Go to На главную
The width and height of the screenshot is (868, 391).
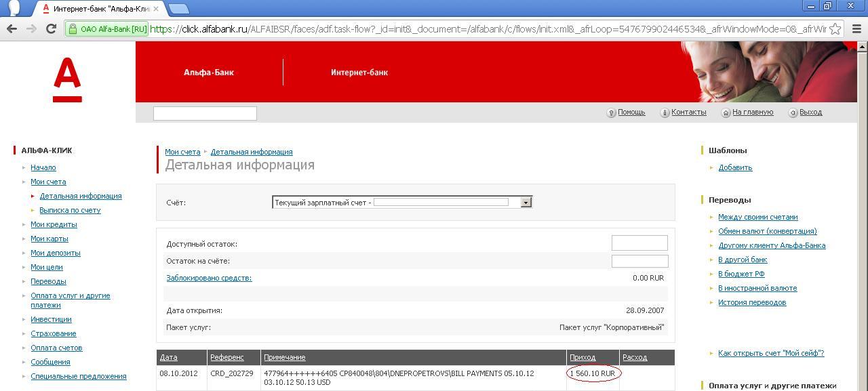pos(753,112)
